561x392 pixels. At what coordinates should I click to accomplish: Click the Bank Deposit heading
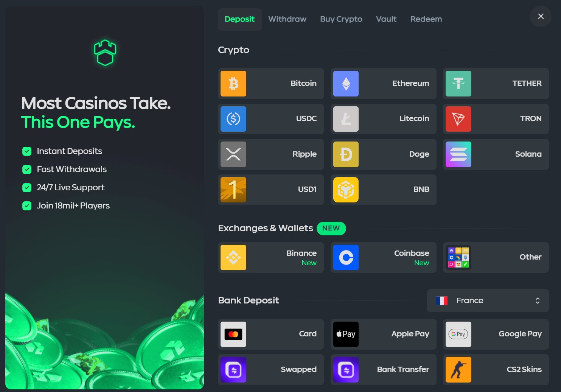[249, 300]
